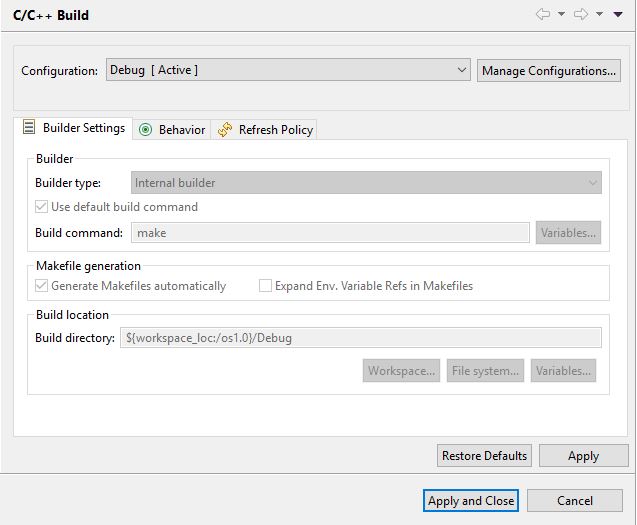Open the forward history dropdown arrow
The width and height of the screenshot is (637, 525).
599,15
